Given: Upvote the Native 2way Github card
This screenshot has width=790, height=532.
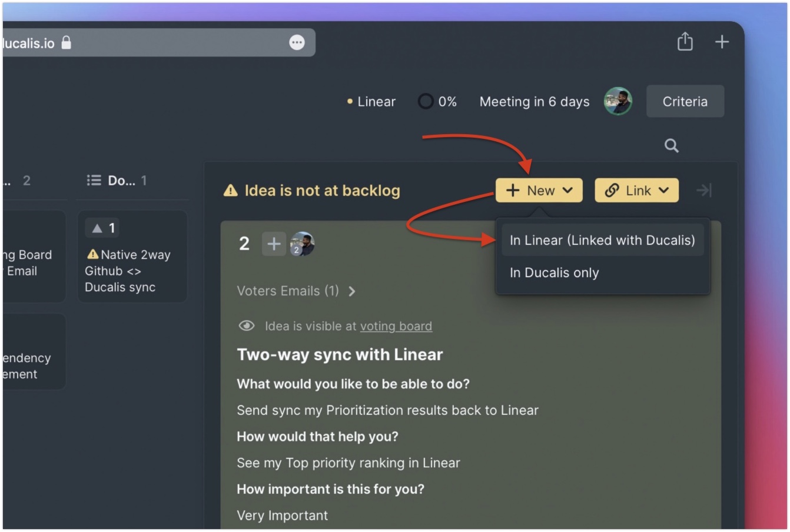Looking at the screenshot, I should coord(103,228).
